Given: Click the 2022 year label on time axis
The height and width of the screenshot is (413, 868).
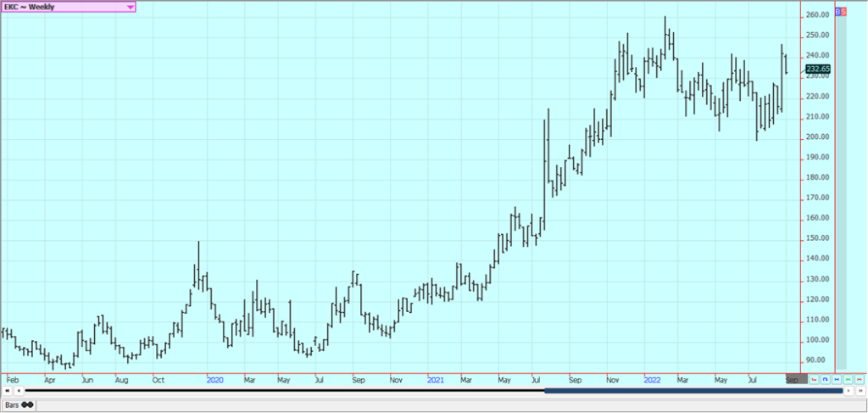Looking at the screenshot, I should pyautogui.click(x=652, y=380).
